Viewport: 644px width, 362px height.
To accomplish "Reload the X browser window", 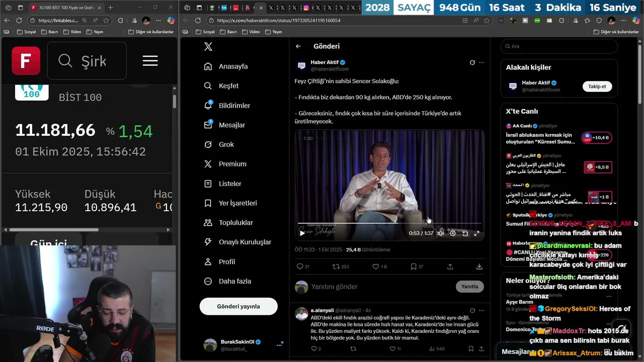I will [198, 21].
